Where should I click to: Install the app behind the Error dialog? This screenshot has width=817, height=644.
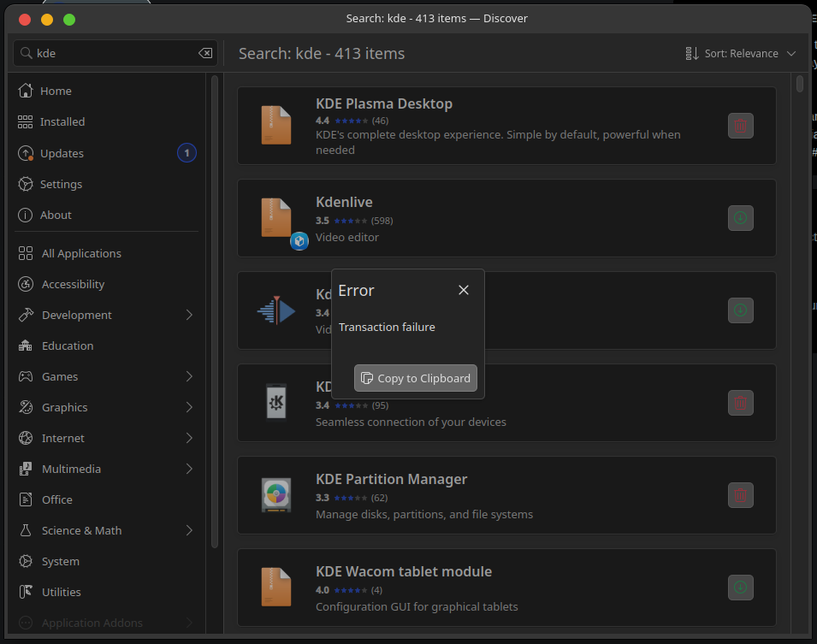740,310
